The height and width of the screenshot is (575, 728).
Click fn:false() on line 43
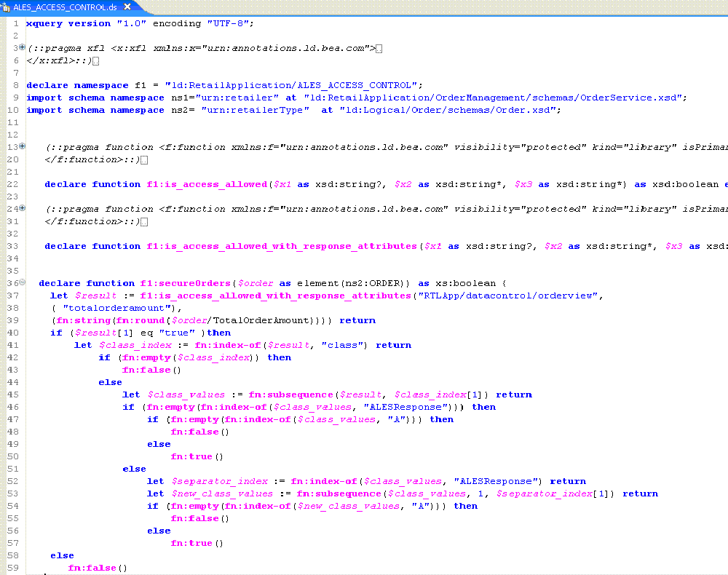click(x=152, y=370)
